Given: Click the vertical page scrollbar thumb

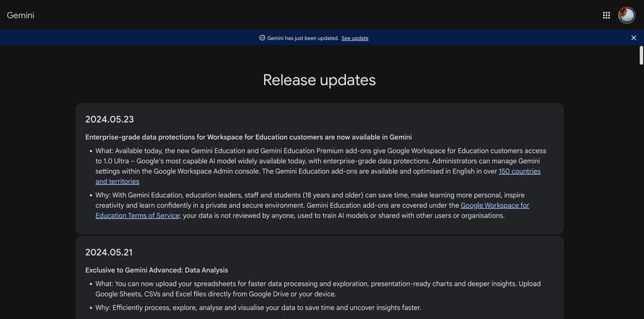Looking at the screenshot, I should (x=641, y=55).
